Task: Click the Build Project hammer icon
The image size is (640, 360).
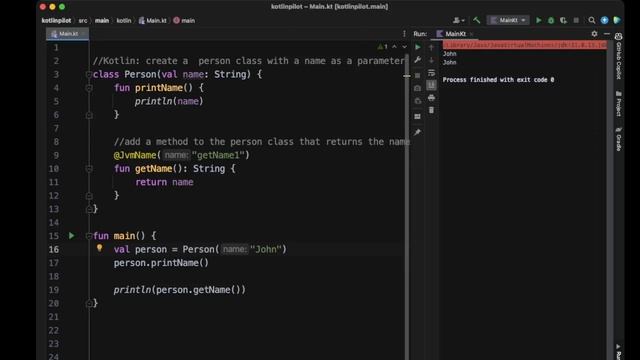Action: pos(476,20)
